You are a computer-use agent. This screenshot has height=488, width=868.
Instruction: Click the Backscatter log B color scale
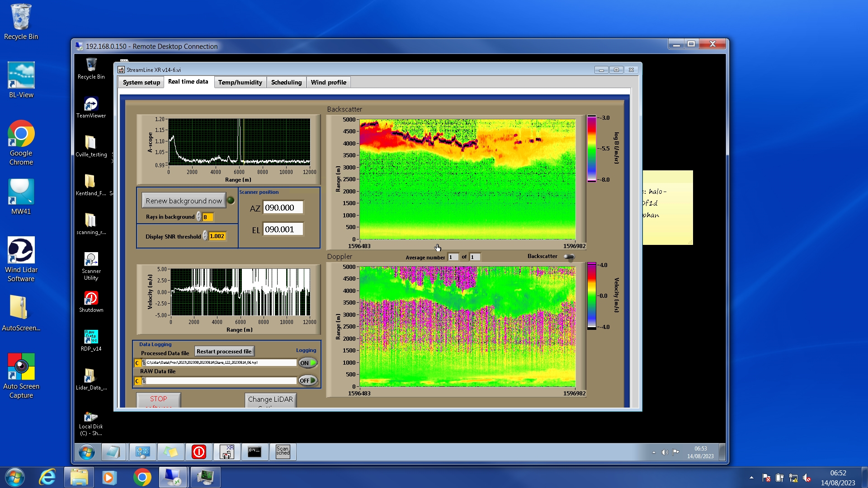click(591, 149)
